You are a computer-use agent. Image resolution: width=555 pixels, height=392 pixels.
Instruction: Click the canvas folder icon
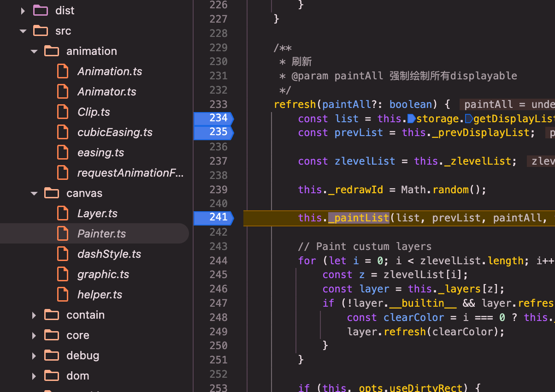pos(52,193)
